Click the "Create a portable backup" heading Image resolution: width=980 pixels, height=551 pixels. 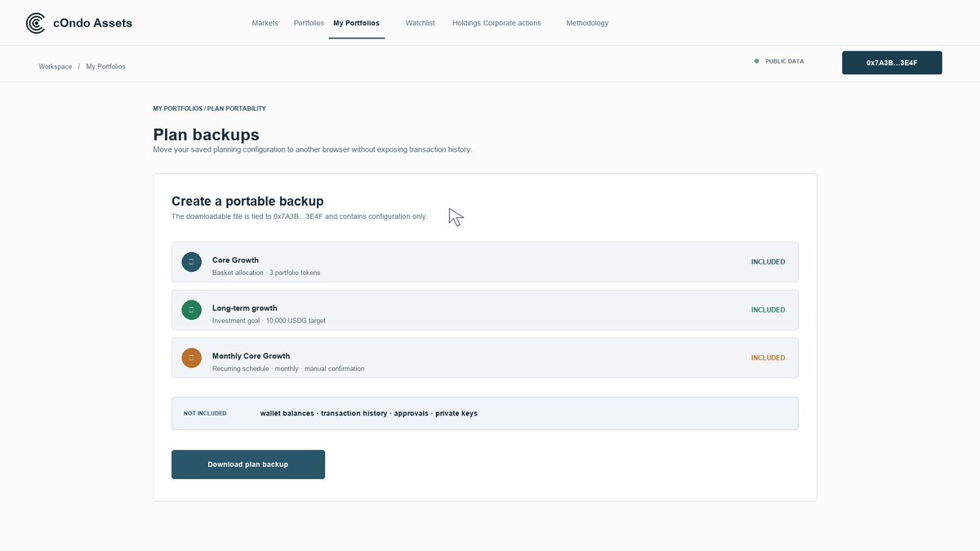[x=247, y=201]
